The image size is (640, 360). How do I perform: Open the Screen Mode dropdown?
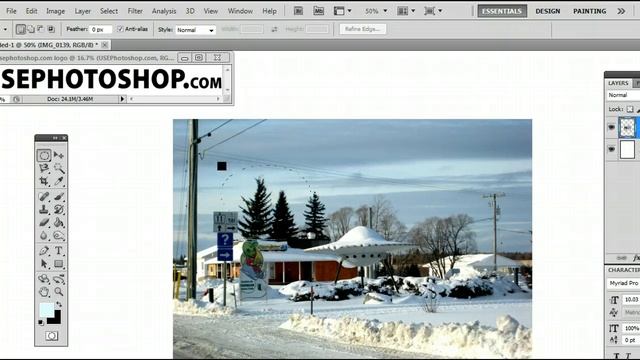coord(433,11)
